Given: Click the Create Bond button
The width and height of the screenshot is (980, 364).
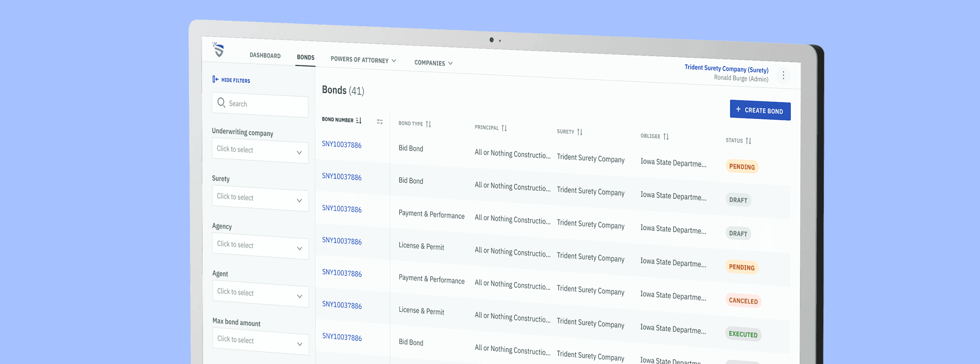Looking at the screenshot, I should click(x=760, y=110).
